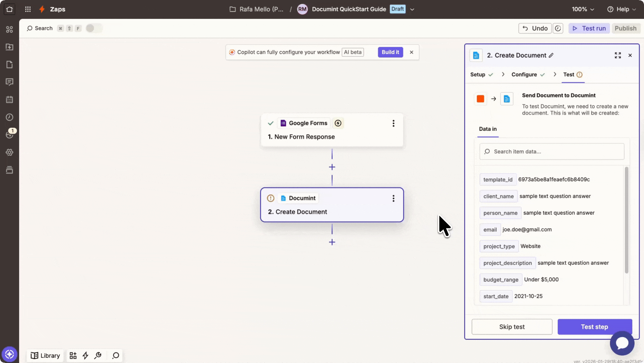The width and height of the screenshot is (644, 363).
Task: Dismiss the Copilot banner
Action: (x=411, y=52)
